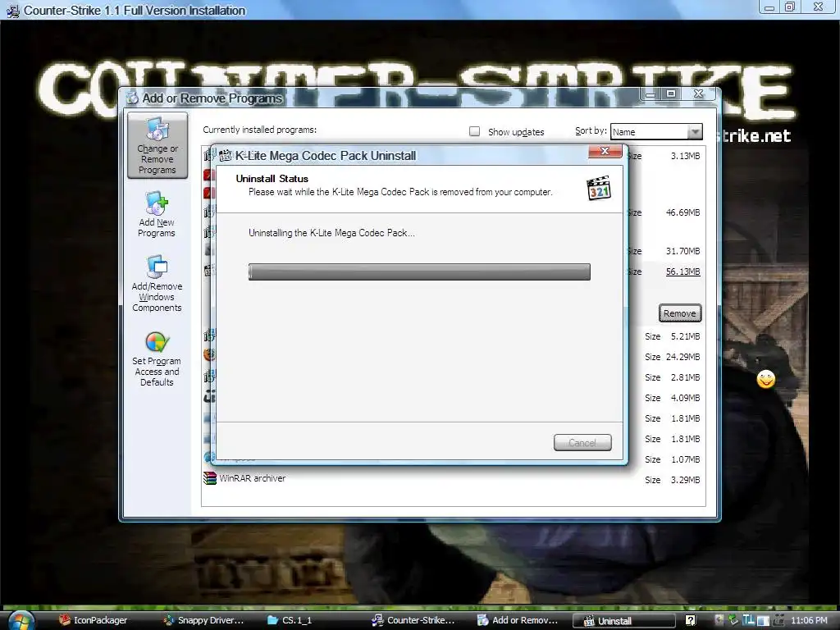Open Add New Programs in sidebar

(x=157, y=214)
